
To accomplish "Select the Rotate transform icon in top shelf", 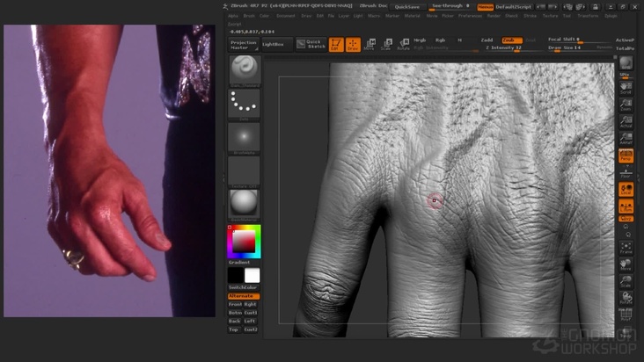I will tap(403, 45).
